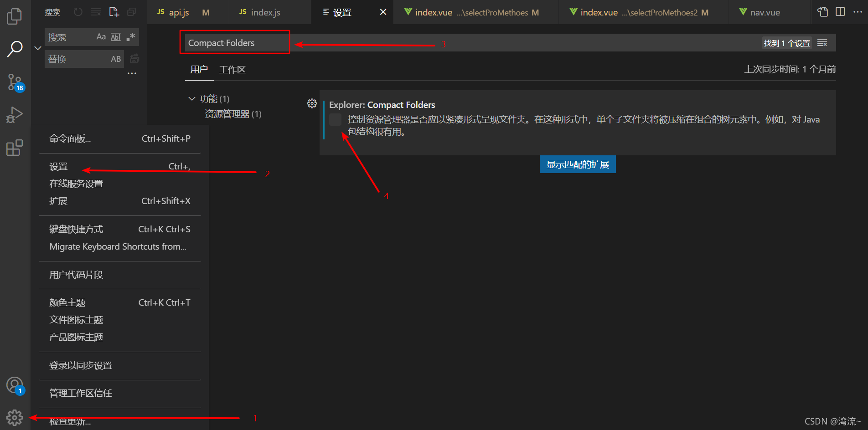Viewport: 868px width, 430px height.
Task: Open Source Control view with 18 badge
Action: [x=15, y=82]
